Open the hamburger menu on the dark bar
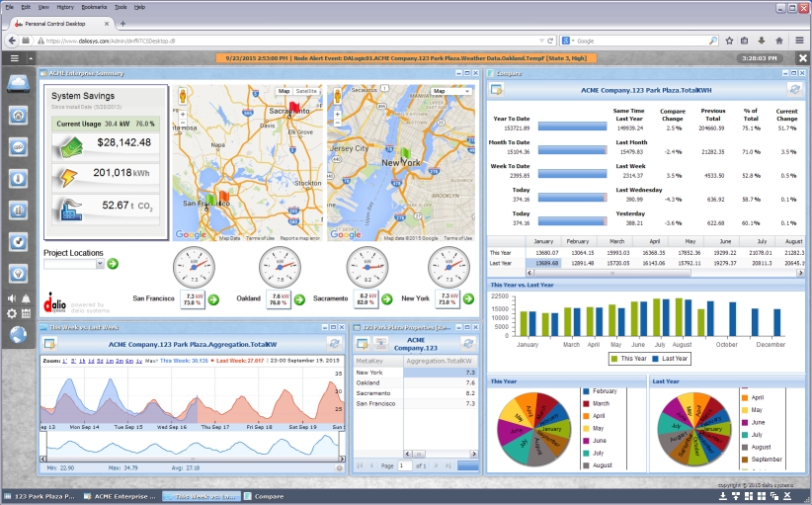The width and height of the screenshot is (812, 505). pyautogui.click(x=15, y=58)
